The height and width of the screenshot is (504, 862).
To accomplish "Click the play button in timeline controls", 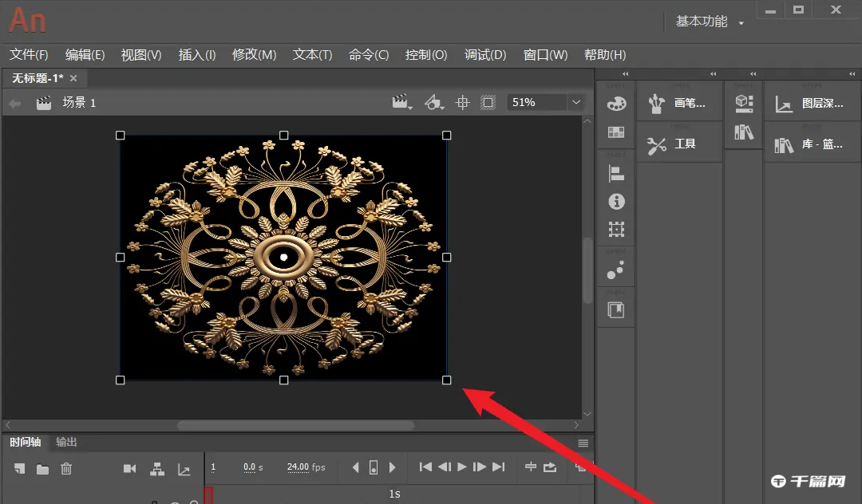I will [461, 468].
